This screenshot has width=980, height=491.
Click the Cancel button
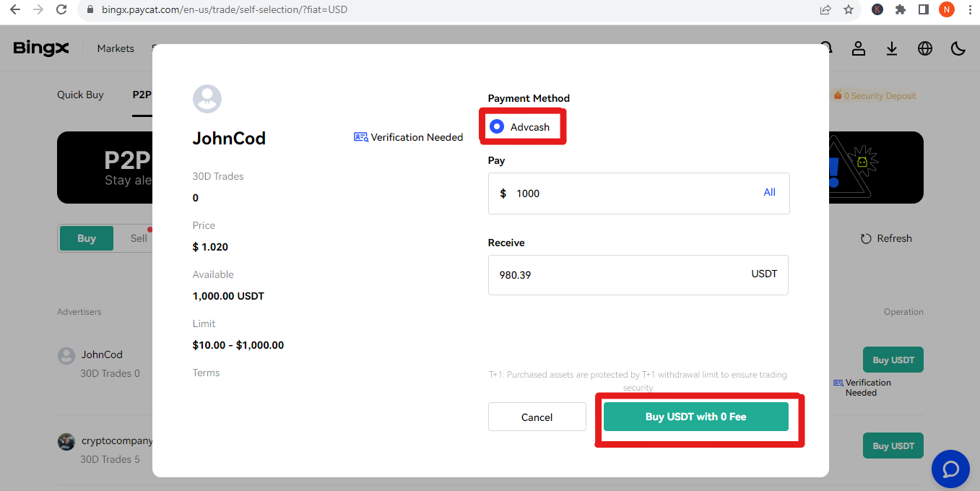(x=537, y=417)
